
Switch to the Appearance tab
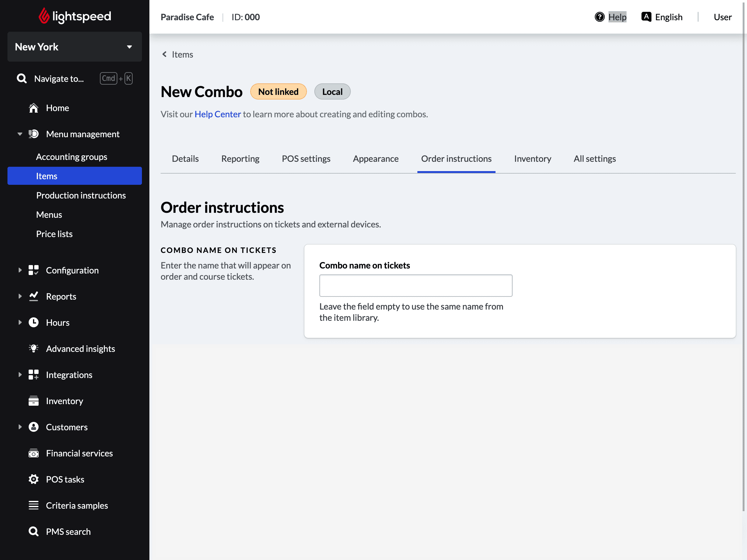pyautogui.click(x=376, y=159)
